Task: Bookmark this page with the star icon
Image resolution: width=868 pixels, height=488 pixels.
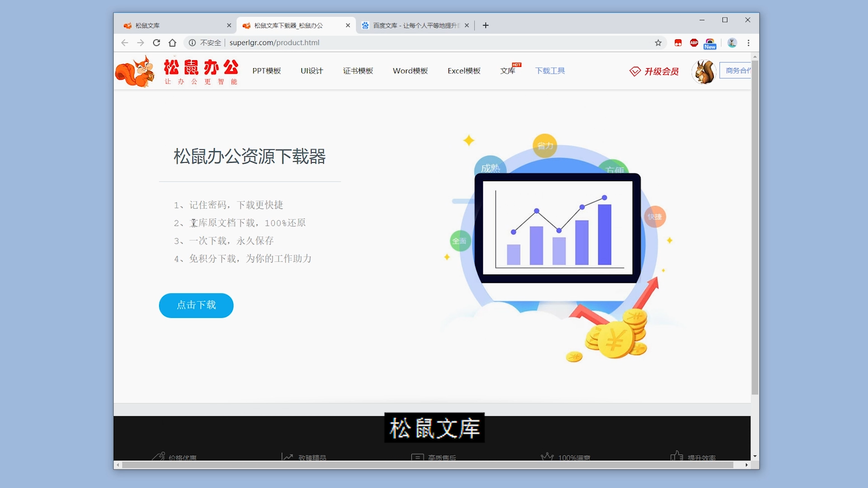Action: pos(658,43)
